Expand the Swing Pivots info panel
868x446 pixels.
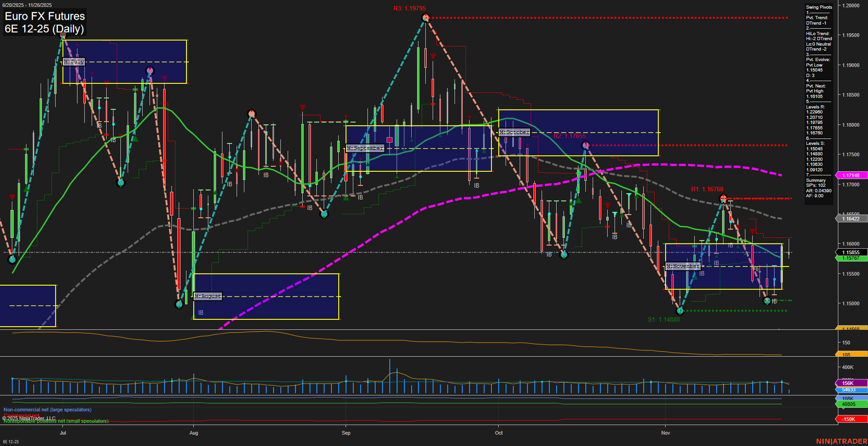[818, 7]
